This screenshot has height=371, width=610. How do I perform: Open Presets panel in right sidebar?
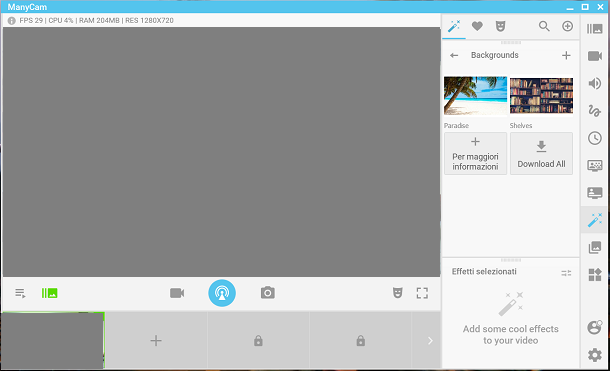(x=594, y=28)
